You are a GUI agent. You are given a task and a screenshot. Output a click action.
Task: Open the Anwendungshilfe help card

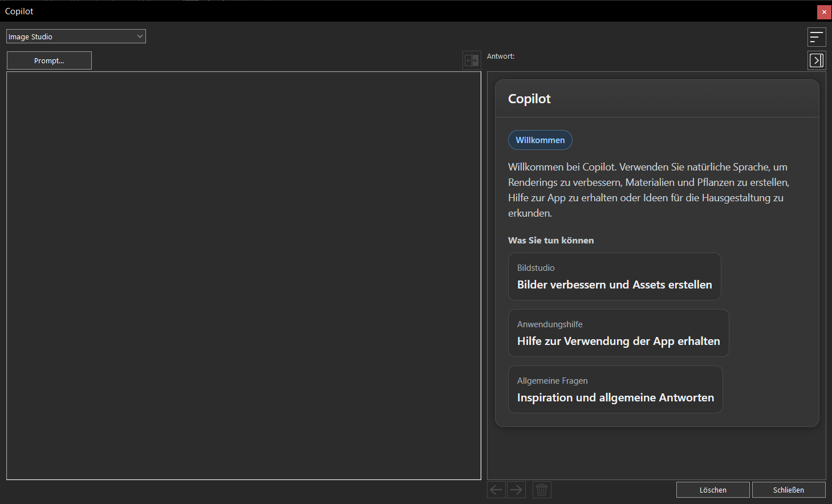coord(619,333)
